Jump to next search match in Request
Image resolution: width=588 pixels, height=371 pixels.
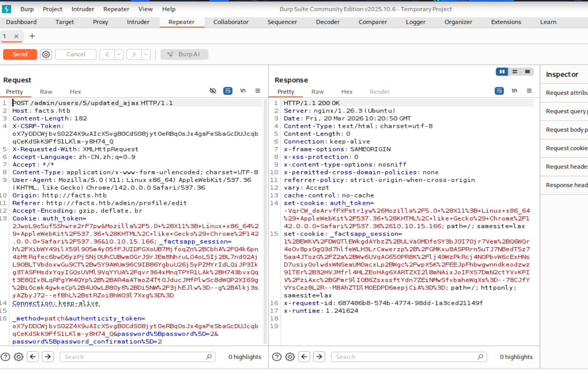pyautogui.click(x=48, y=357)
